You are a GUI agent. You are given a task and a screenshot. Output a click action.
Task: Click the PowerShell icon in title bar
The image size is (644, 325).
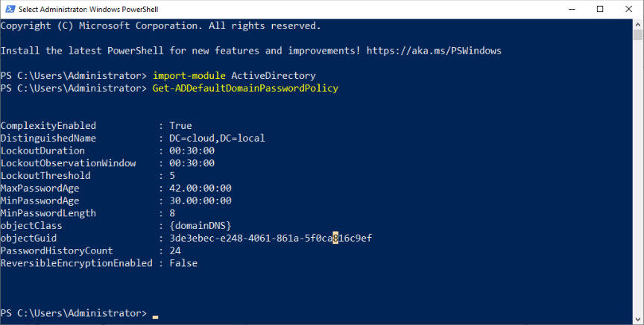(x=9, y=9)
